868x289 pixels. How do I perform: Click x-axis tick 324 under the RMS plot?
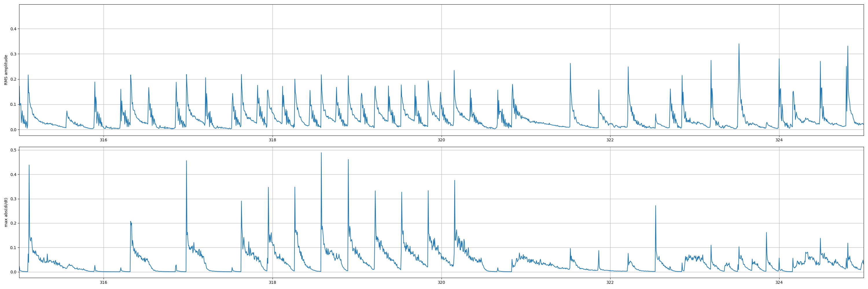(779, 140)
